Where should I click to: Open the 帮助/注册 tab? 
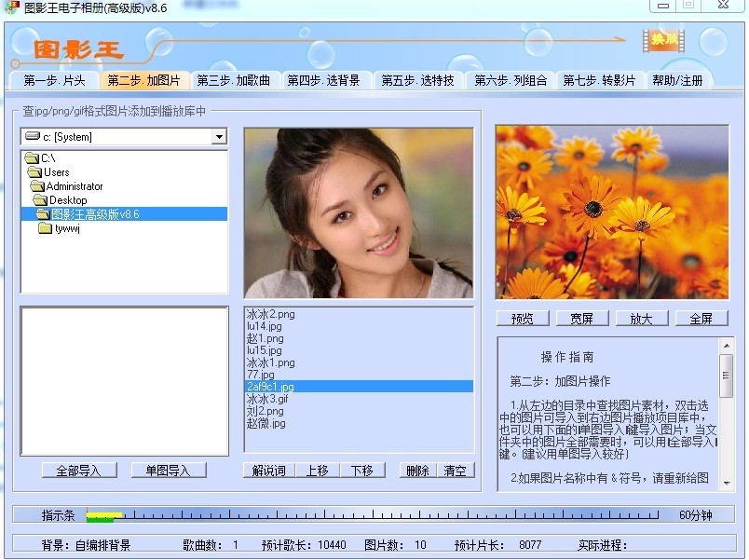coord(678,80)
